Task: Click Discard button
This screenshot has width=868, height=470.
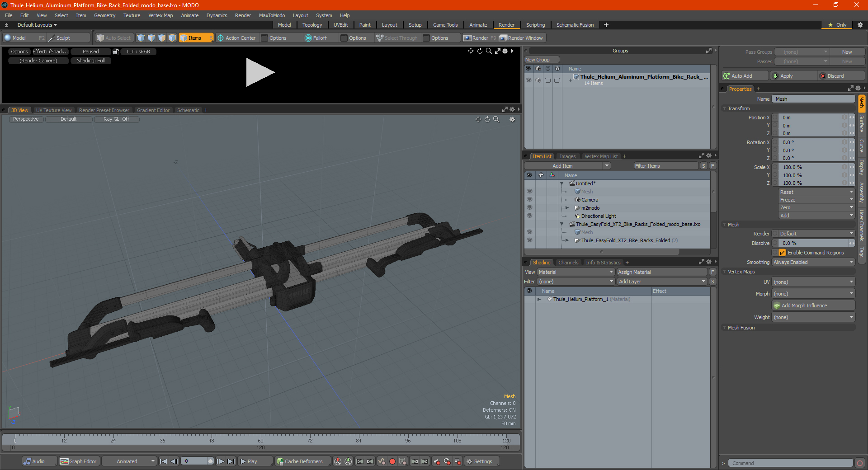Action: coord(842,76)
